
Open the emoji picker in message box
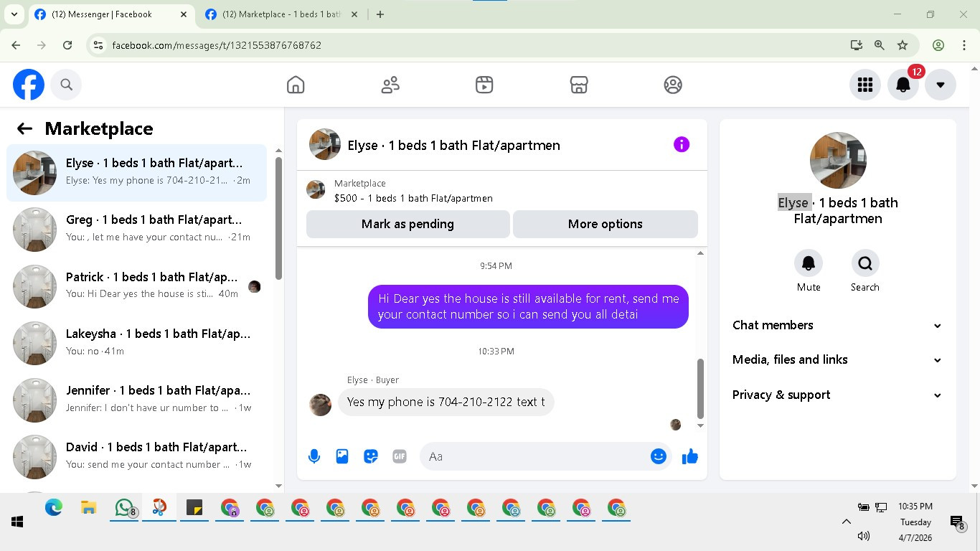[659, 456]
